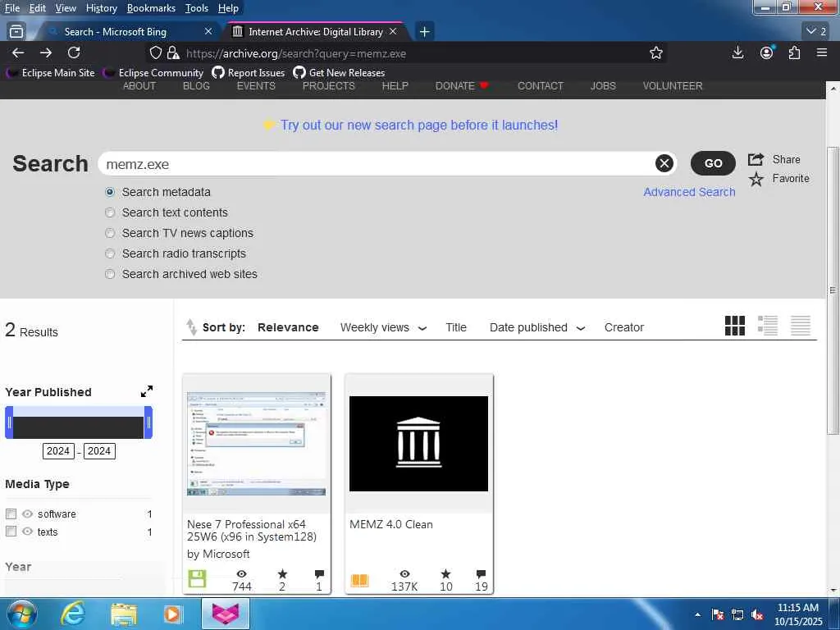Image resolution: width=840 pixels, height=630 pixels.
Task: Open the downloads panel icon
Action: 737,52
